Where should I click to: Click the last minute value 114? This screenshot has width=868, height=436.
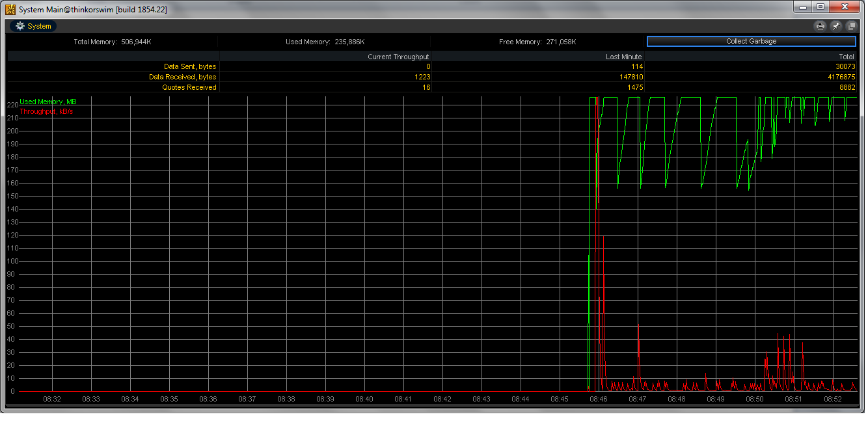637,66
